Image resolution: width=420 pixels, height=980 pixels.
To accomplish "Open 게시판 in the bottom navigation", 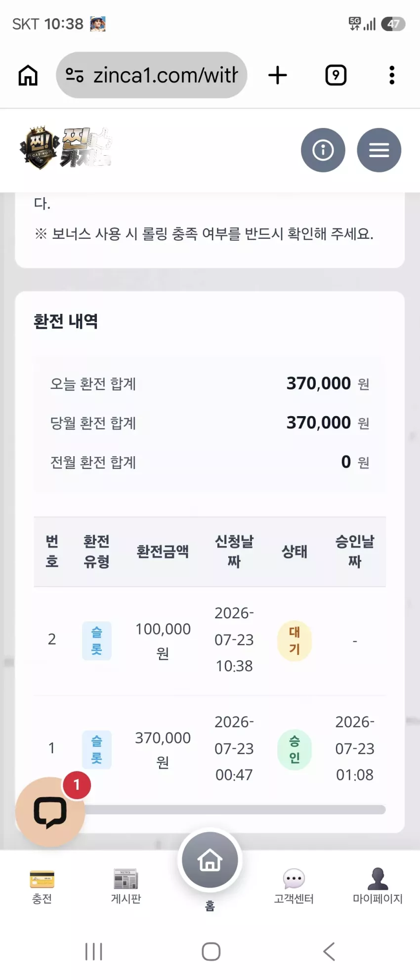I will tap(126, 887).
